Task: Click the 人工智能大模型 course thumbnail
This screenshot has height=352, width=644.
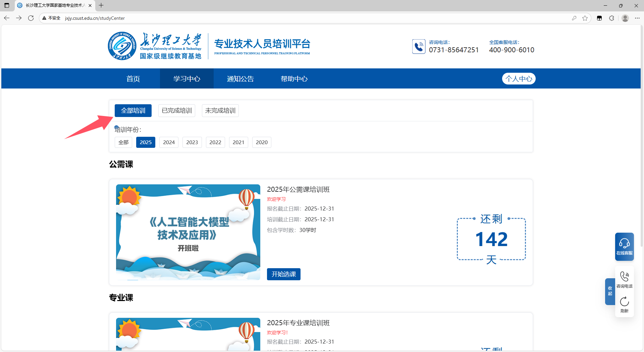Action: (188, 232)
